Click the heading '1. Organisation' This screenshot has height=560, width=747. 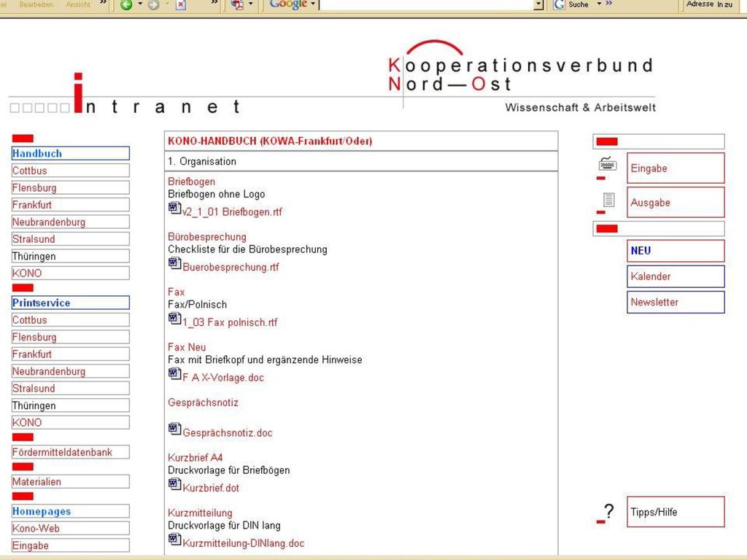point(201,161)
